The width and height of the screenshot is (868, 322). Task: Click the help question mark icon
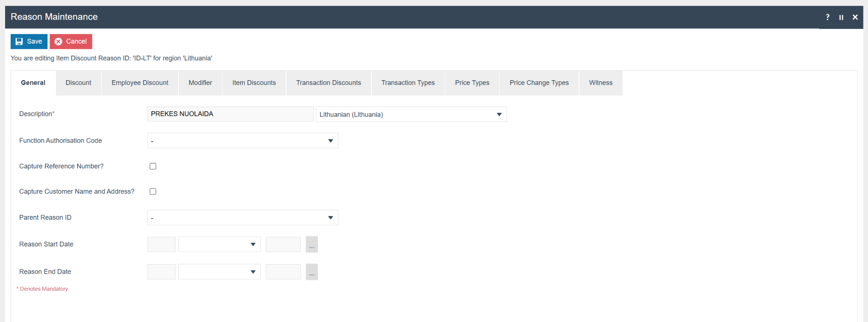coord(827,17)
